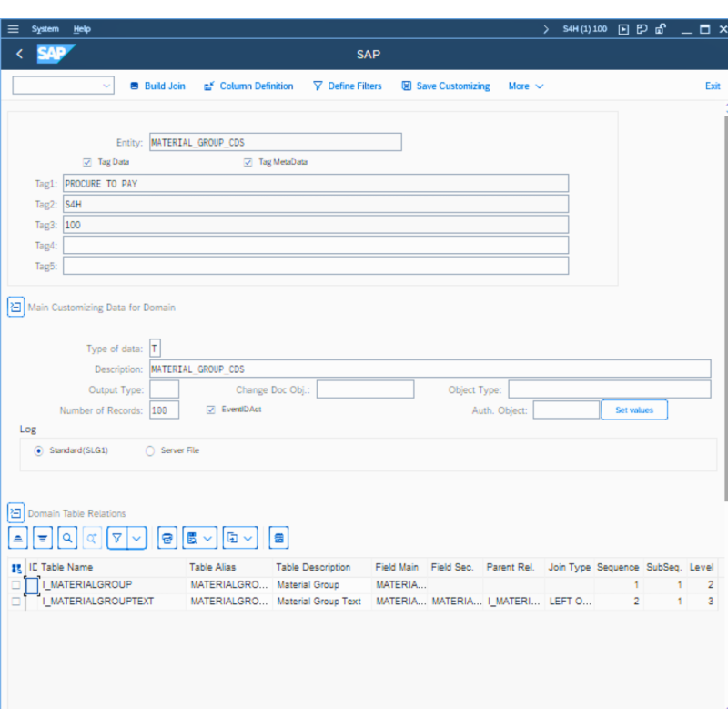Open the System menu
This screenshot has height=728, width=728.
[45, 28]
